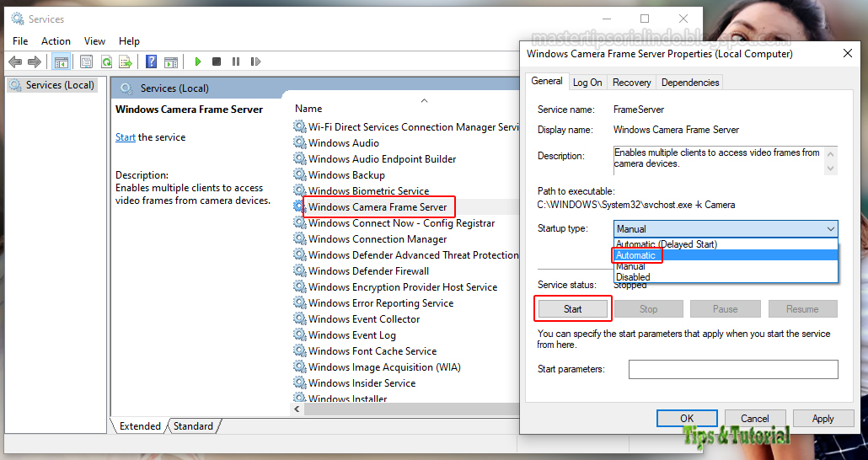The image size is (868, 460).
Task: Click the services list left scroll arrow
Action: pos(297,409)
